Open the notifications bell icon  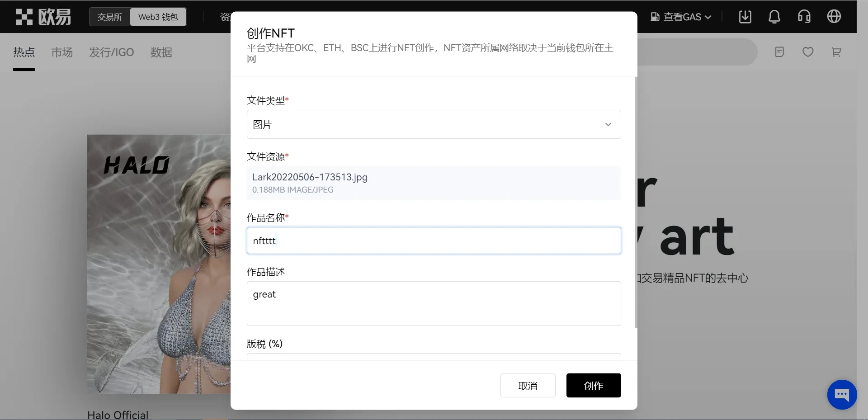pyautogui.click(x=774, y=17)
